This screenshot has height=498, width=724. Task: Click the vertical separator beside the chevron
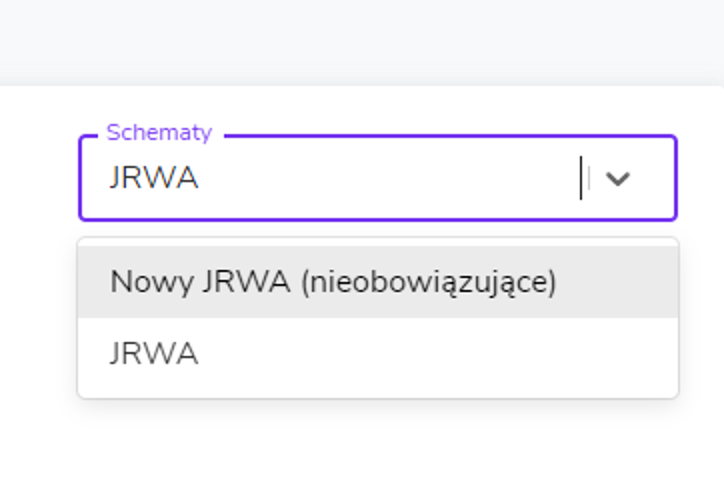(x=589, y=179)
